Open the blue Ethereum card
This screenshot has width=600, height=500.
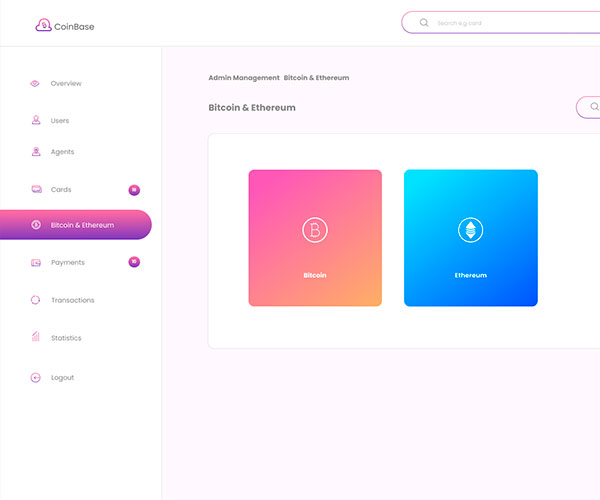pos(471,238)
